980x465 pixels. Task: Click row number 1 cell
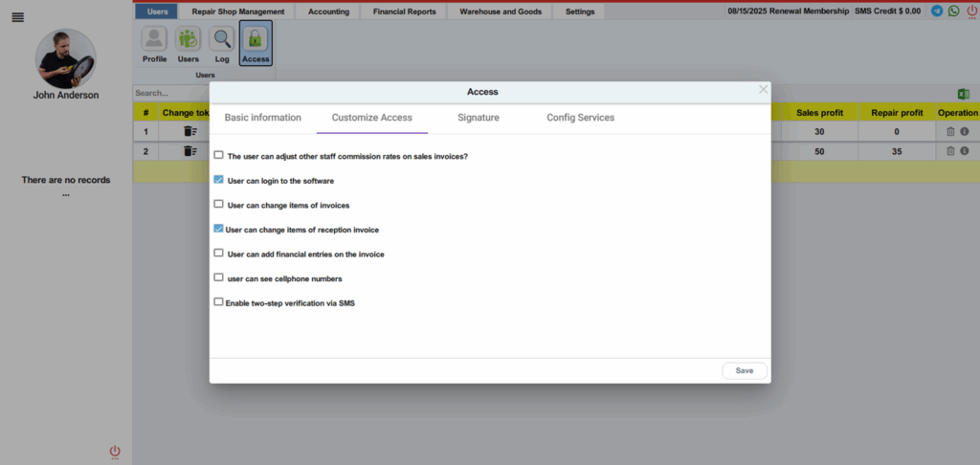click(145, 132)
